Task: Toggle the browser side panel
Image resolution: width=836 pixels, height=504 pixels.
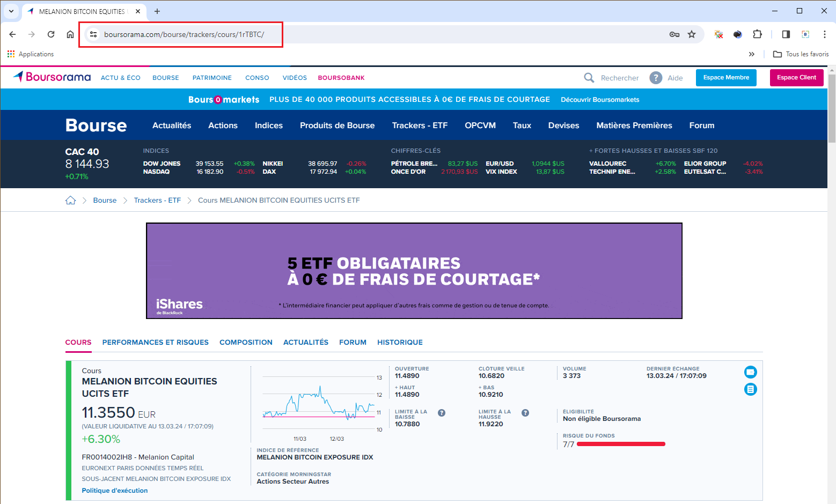Action: (786, 34)
